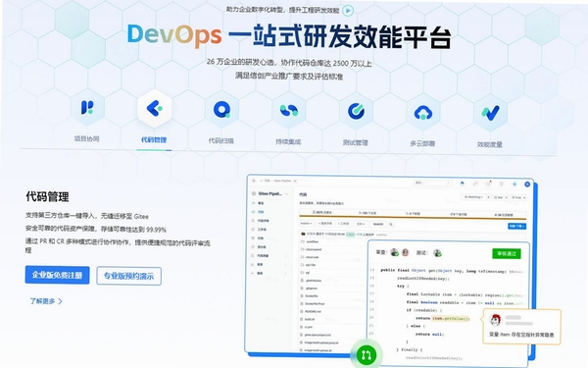Show the 多云部署 cloud icon
The height and width of the screenshot is (368, 588).
tap(423, 112)
